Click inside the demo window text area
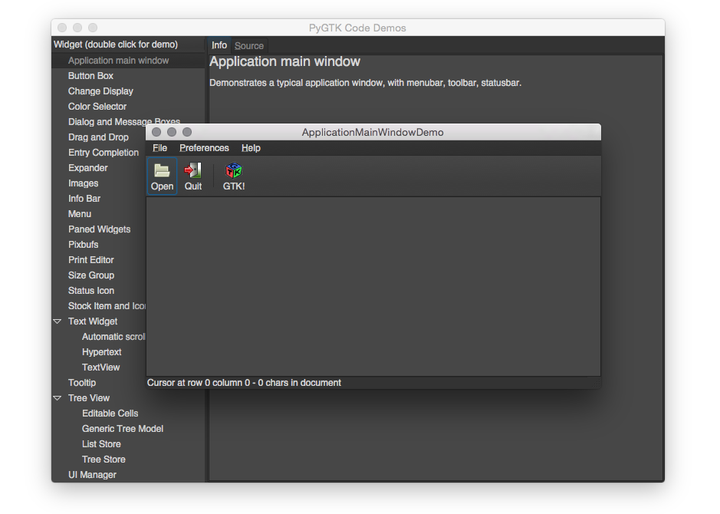This screenshot has width=720, height=514. click(x=373, y=287)
